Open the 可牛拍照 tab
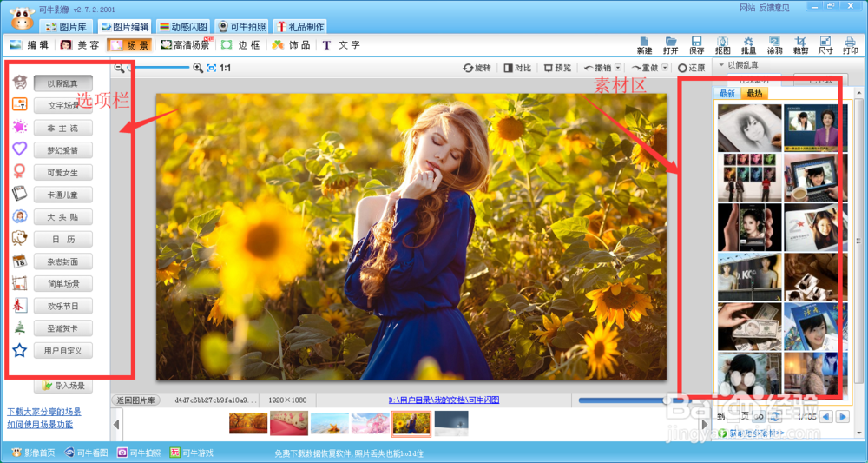868x463 pixels. click(242, 27)
